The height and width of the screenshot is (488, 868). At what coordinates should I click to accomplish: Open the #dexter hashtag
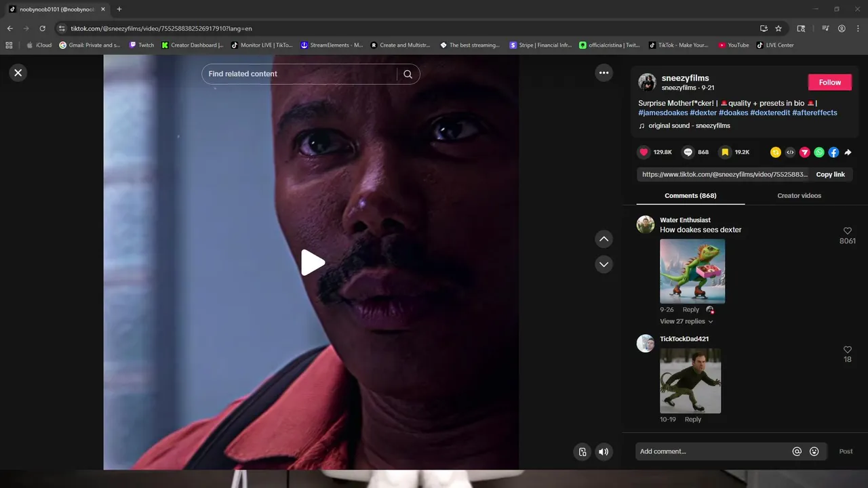point(703,113)
